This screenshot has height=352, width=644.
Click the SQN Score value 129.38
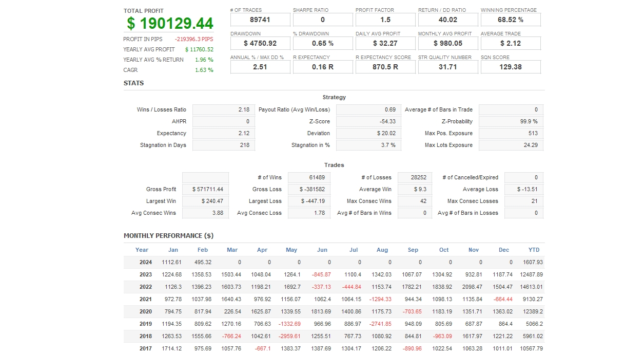511,67
